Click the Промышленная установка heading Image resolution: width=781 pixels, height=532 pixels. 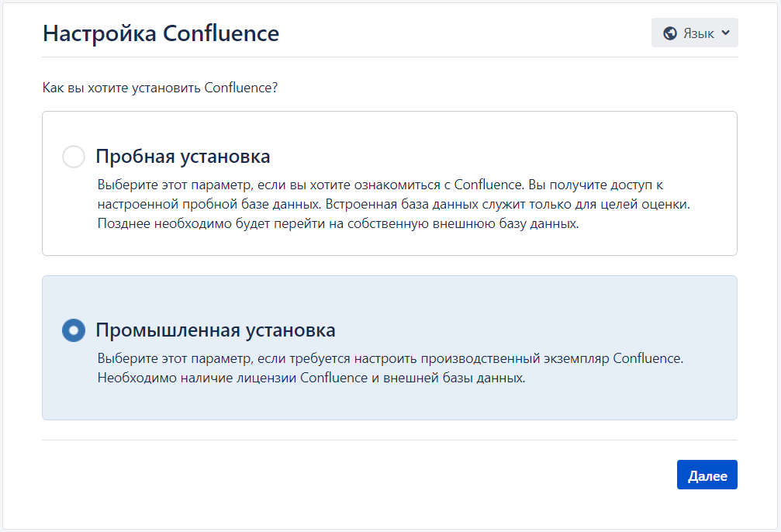click(215, 330)
